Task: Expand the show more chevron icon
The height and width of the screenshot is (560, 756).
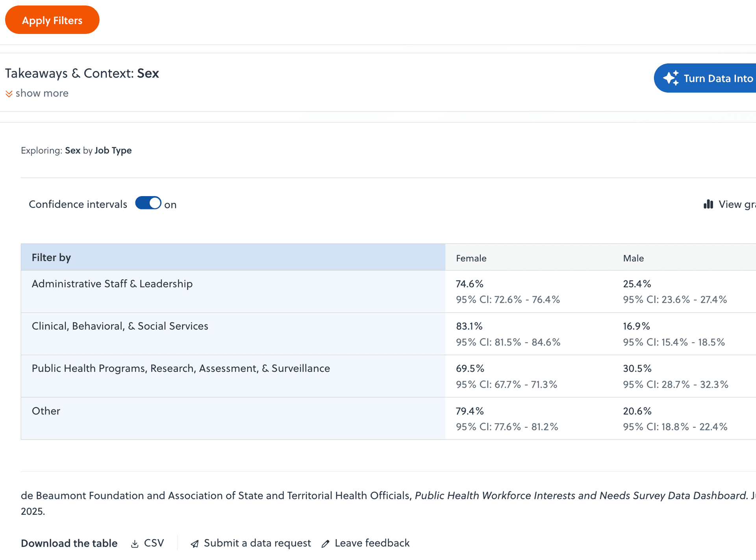Action: click(x=9, y=94)
